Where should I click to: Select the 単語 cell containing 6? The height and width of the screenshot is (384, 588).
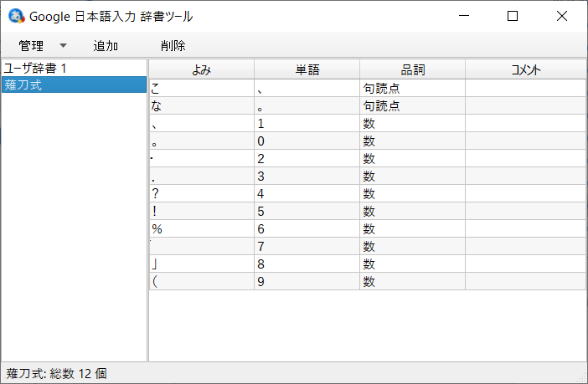[307, 228]
